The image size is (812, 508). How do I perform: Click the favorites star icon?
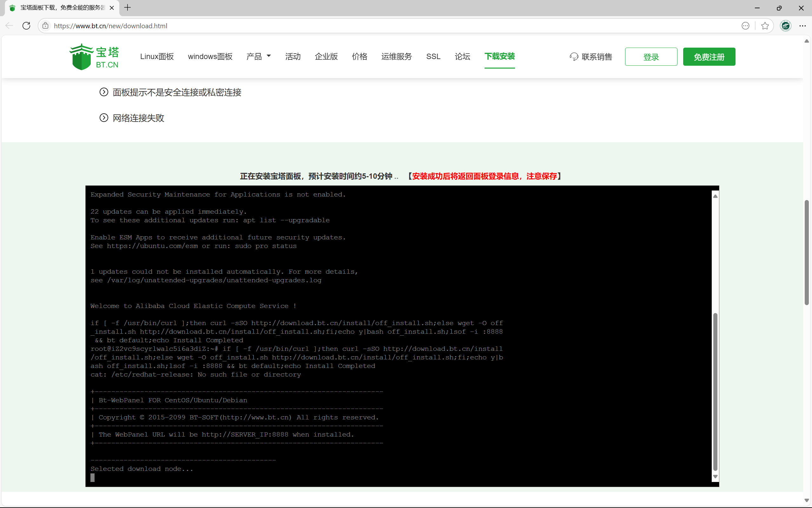(765, 26)
